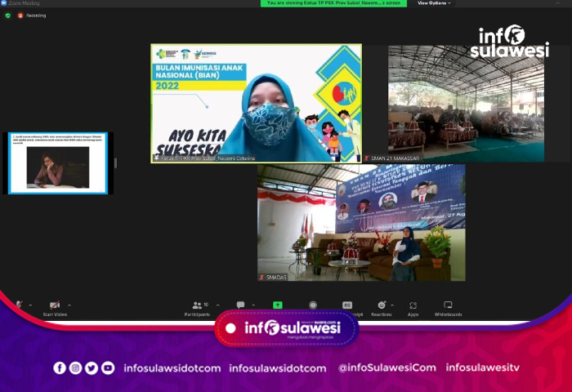Image resolution: width=572 pixels, height=392 pixels.
Task: Click the Zoom Meeting title bar icon
Action: [x=3, y=3]
